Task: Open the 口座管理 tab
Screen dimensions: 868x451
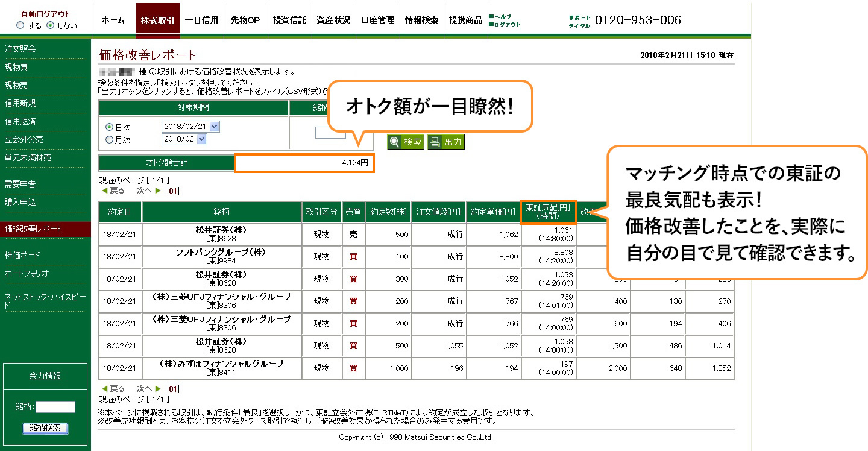Action: point(377,20)
